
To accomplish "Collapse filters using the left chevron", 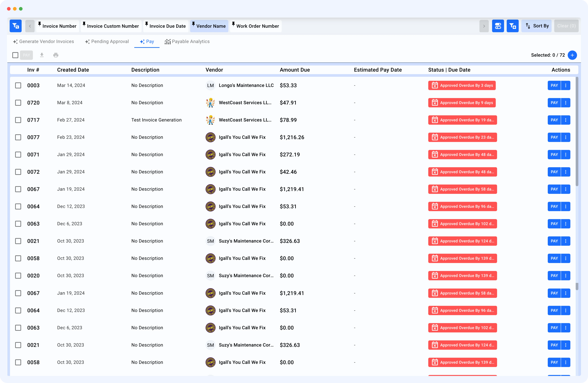I will pos(30,26).
